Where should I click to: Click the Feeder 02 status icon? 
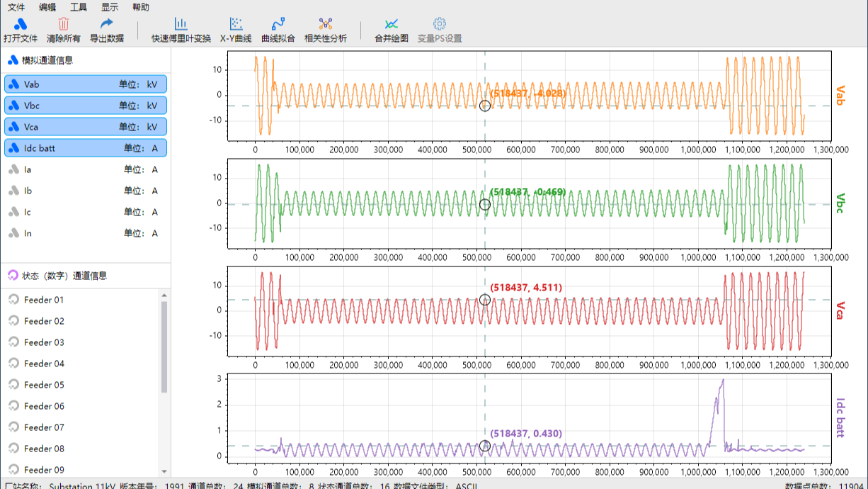(13, 321)
